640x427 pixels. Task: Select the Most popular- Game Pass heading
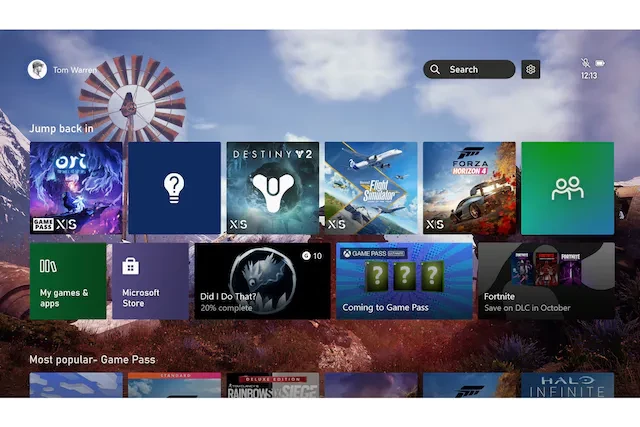tap(92, 360)
